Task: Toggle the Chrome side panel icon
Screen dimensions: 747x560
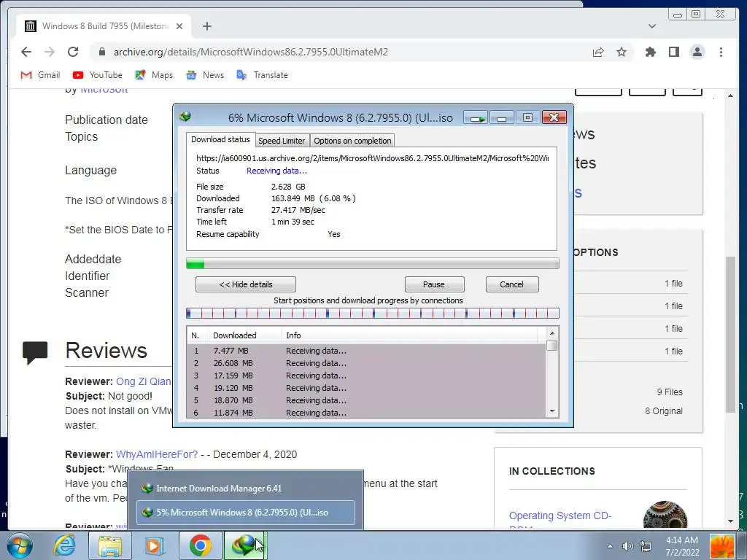Action: pyautogui.click(x=673, y=52)
